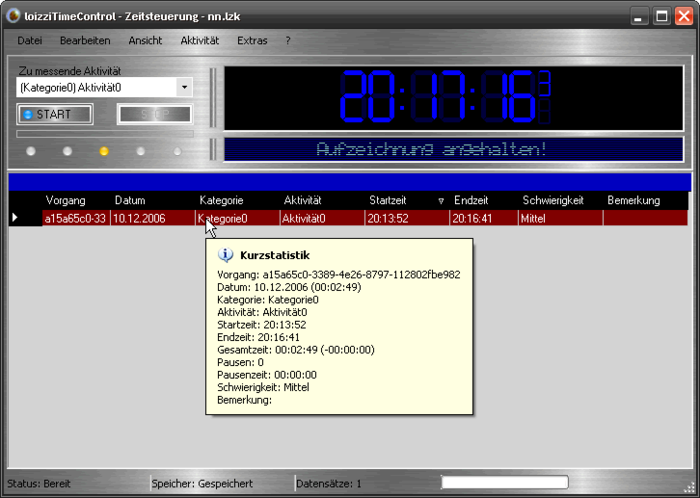Sort by Startzeit column header
Viewport: 700px width, 498px height.
[388, 200]
